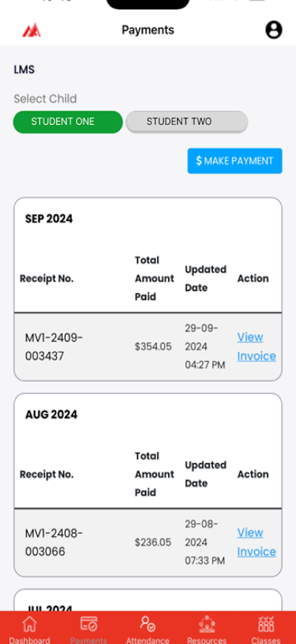Tap the Payments page title
296x644 pixels.
[x=148, y=30]
